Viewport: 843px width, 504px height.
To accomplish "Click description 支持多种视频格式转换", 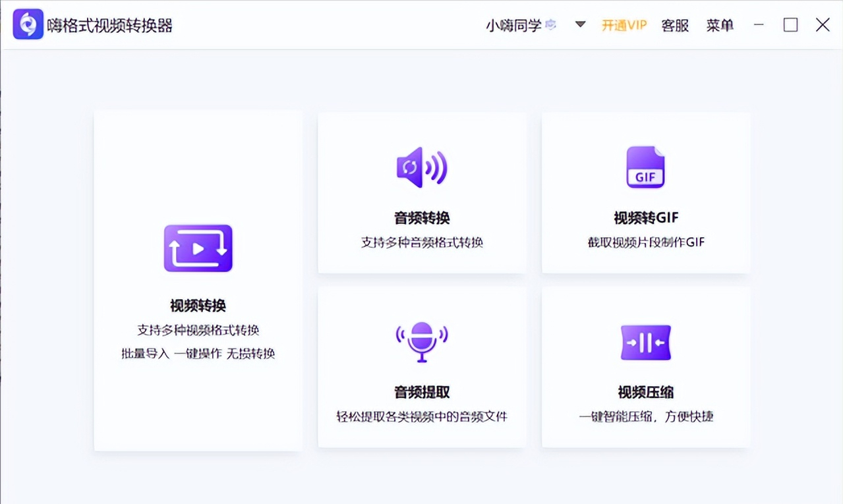I will click(198, 330).
